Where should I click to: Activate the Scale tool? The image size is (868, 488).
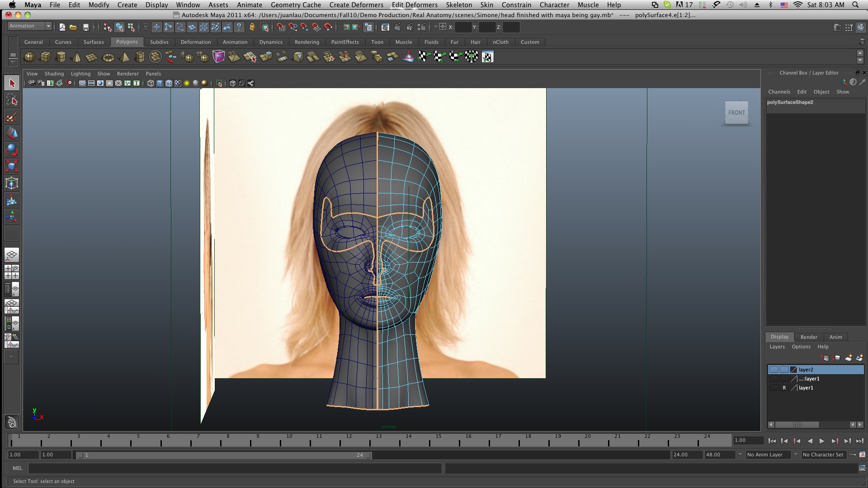12,166
